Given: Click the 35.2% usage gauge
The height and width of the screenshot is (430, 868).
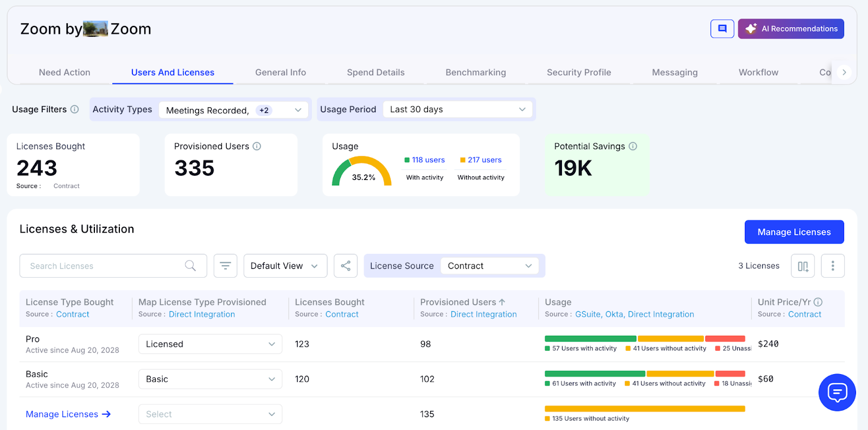Looking at the screenshot, I should pyautogui.click(x=362, y=171).
